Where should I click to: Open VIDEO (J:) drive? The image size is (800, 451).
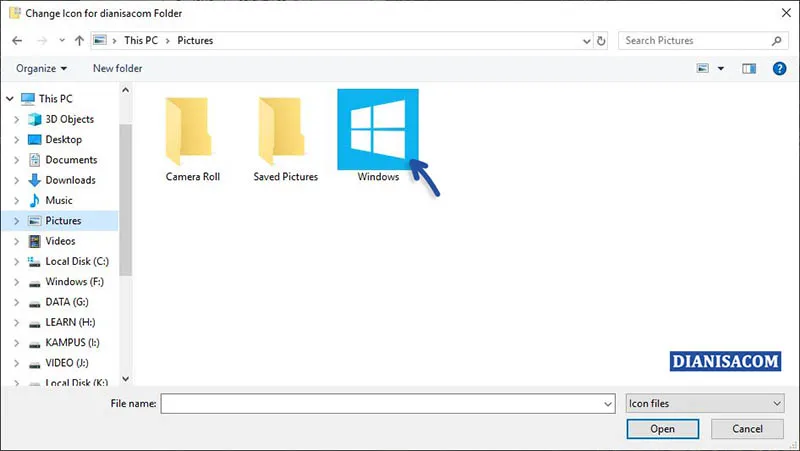67,363
